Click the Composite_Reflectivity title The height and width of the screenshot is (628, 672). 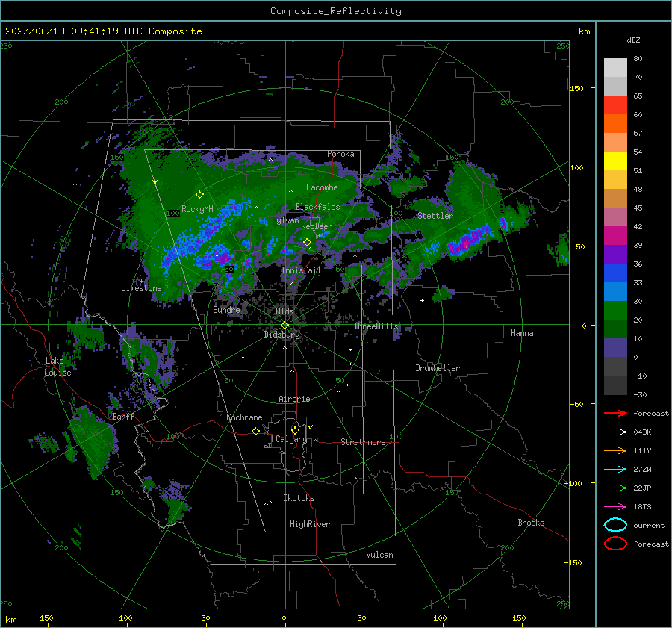pyautogui.click(x=335, y=11)
